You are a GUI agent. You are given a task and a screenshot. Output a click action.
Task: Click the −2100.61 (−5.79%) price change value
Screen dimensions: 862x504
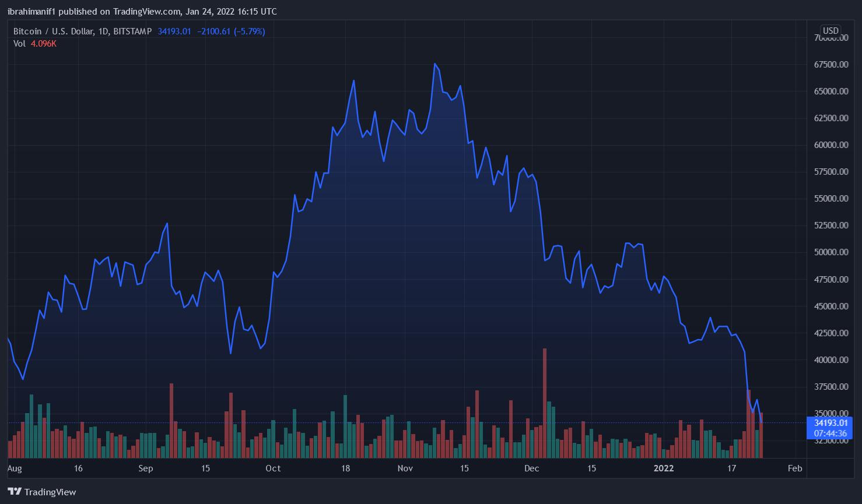(231, 31)
